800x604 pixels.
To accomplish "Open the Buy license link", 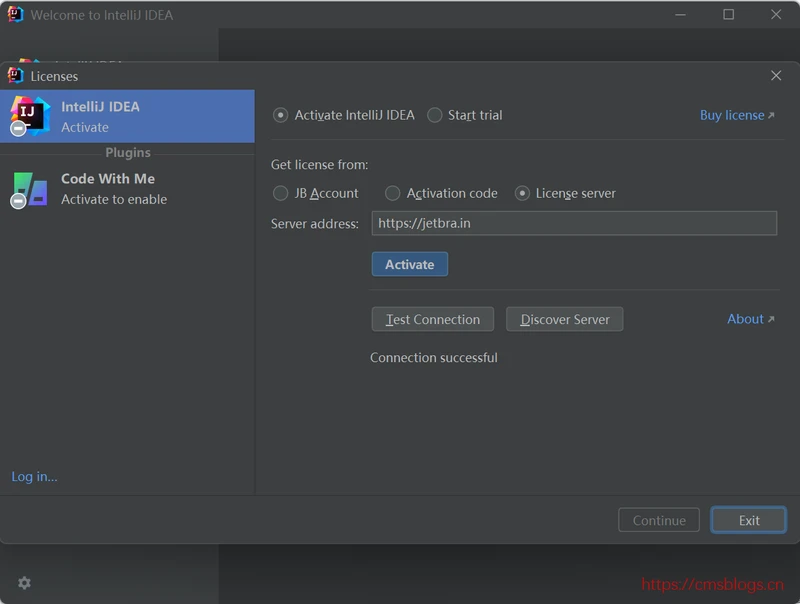I will pyautogui.click(x=736, y=115).
